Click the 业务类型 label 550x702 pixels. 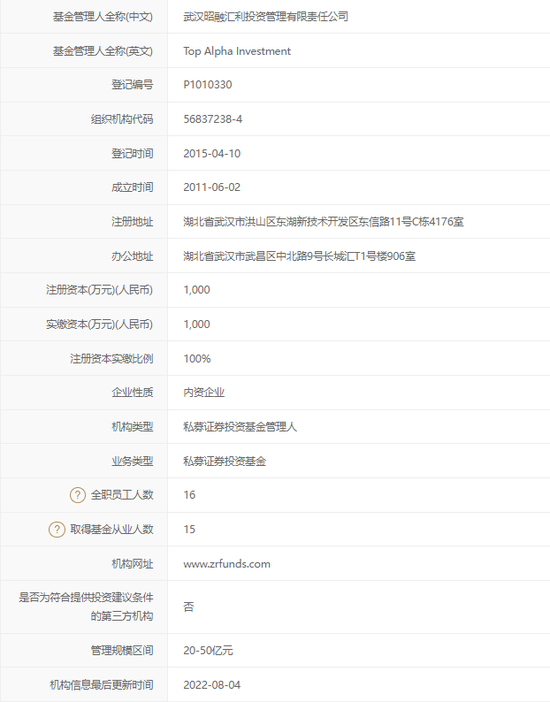(132, 461)
